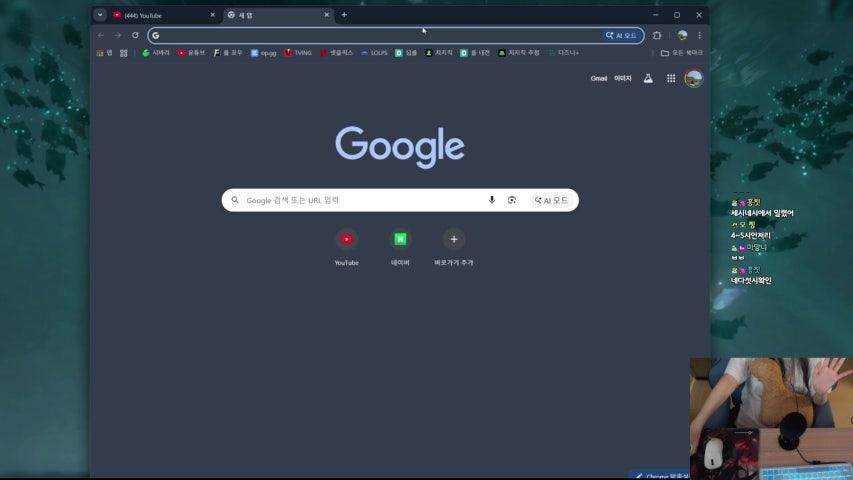Open the 유튜브 bookmark

[191, 53]
